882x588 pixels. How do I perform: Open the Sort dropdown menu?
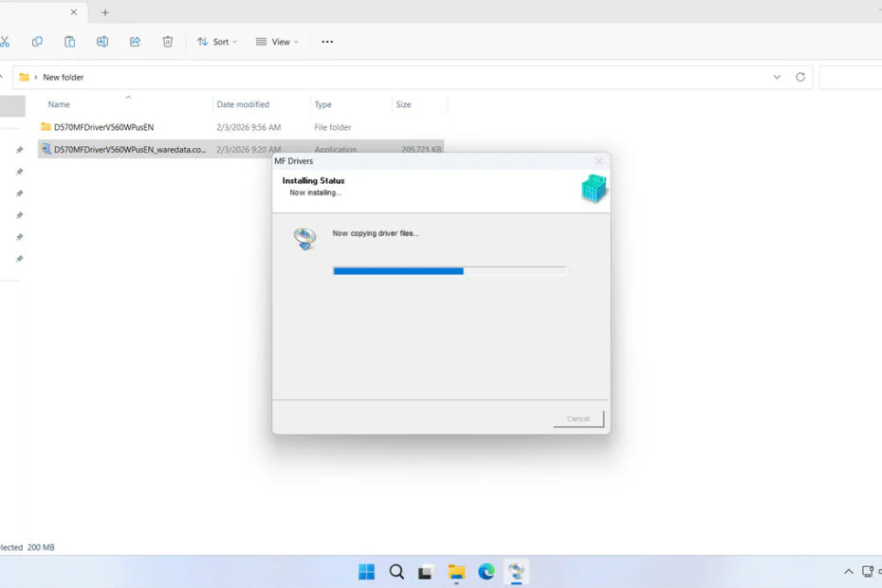click(217, 42)
